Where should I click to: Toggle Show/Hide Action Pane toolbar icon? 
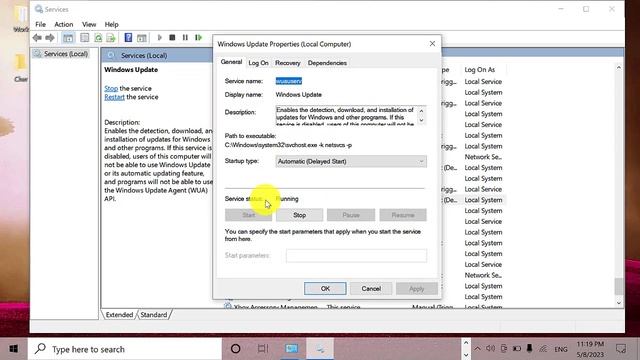[142, 38]
